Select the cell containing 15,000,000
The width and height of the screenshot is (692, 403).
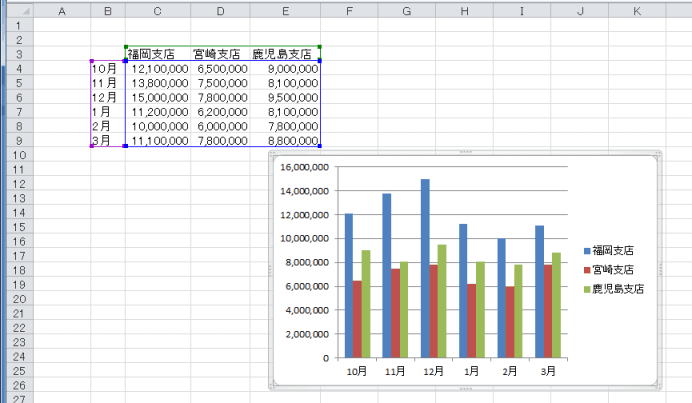158,98
